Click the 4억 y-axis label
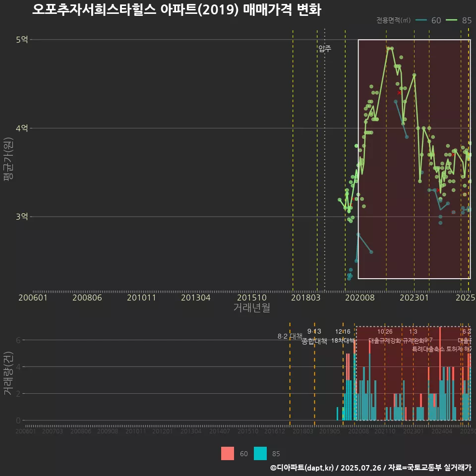Viewport: 476px width, 476px height. [22, 128]
